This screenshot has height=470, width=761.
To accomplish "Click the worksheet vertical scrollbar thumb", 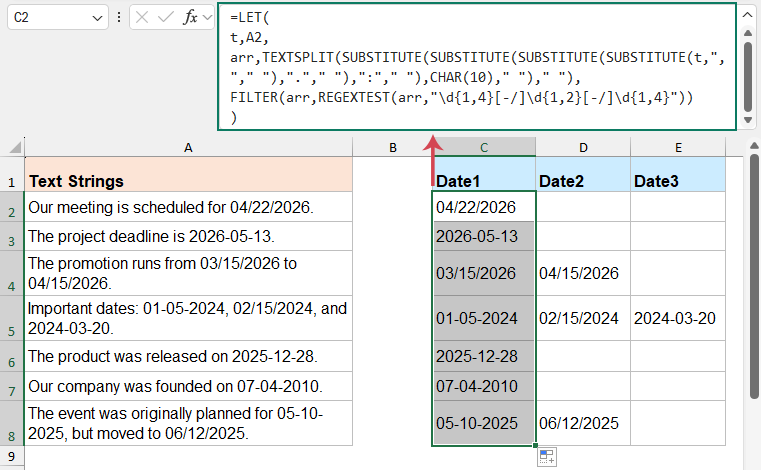I will coord(754,277).
